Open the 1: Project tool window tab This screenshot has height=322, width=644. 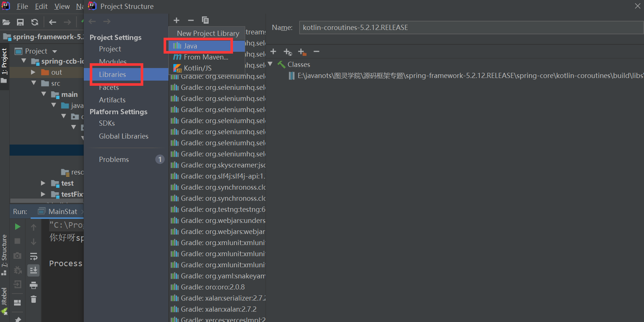(x=4, y=66)
